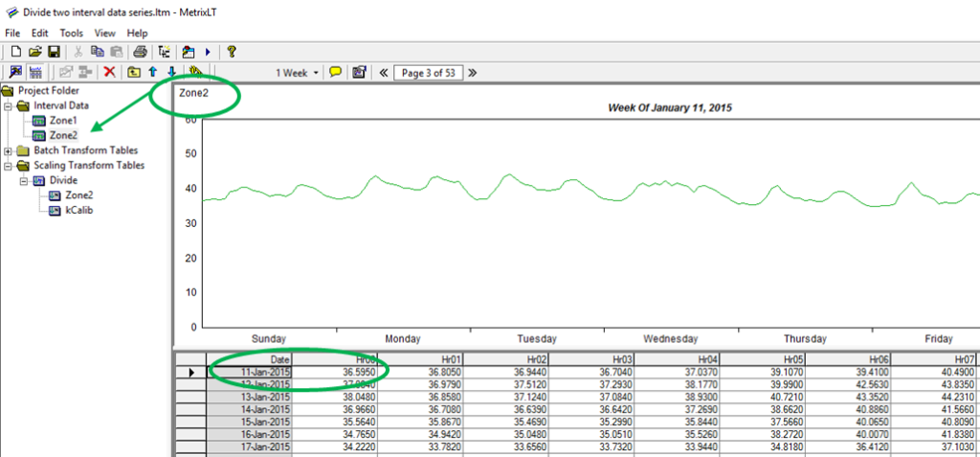The image size is (980, 457).
Task: Collapse the Interval Data folder node
Action: pyautogui.click(x=9, y=105)
